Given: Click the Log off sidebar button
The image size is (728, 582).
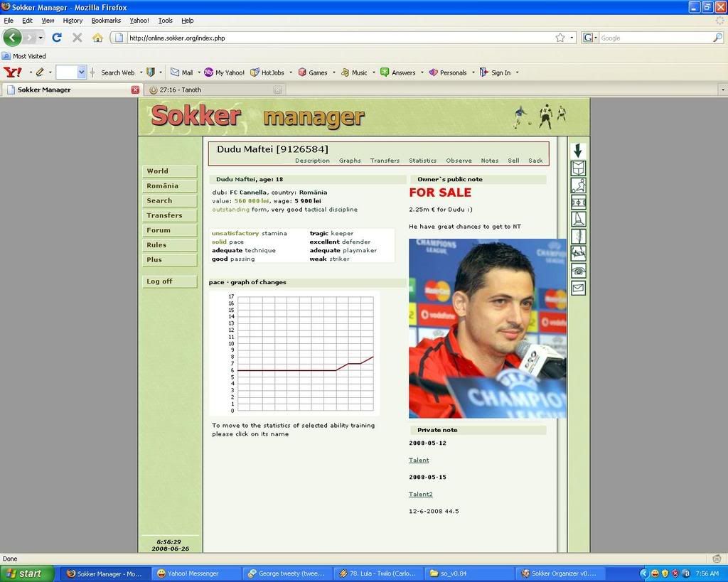Looking at the screenshot, I should click(169, 281).
